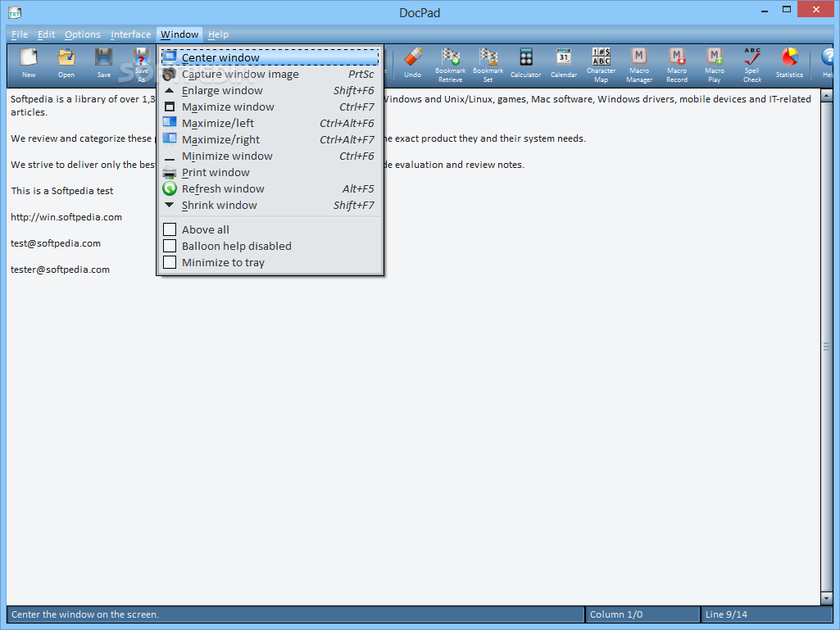The image size is (840, 630).
Task: Open the Edit menu
Action: [x=46, y=34]
